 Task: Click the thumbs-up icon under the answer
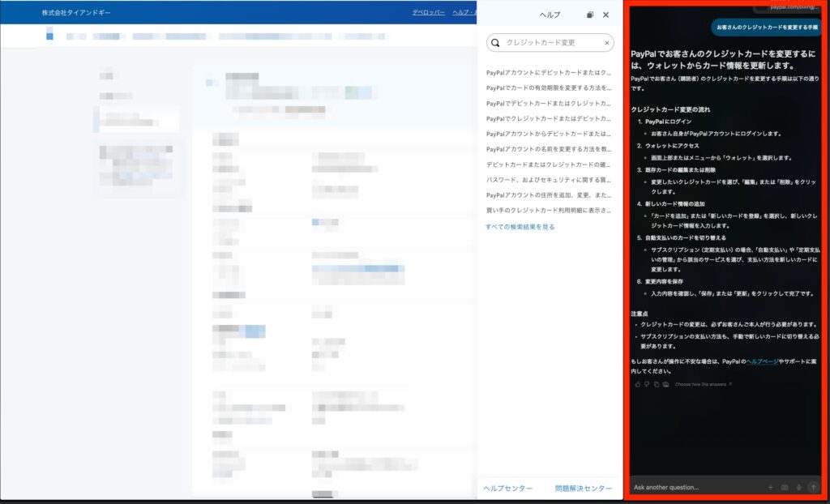[637, 384]
